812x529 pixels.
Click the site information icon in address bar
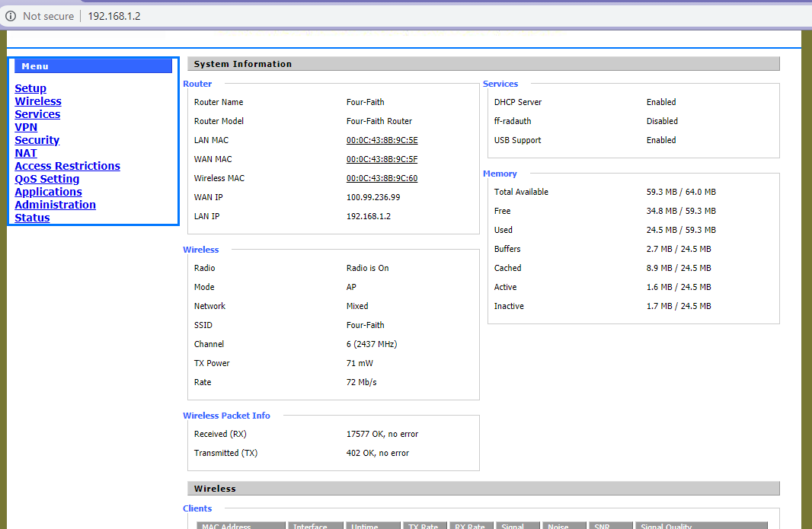(11, 16)
